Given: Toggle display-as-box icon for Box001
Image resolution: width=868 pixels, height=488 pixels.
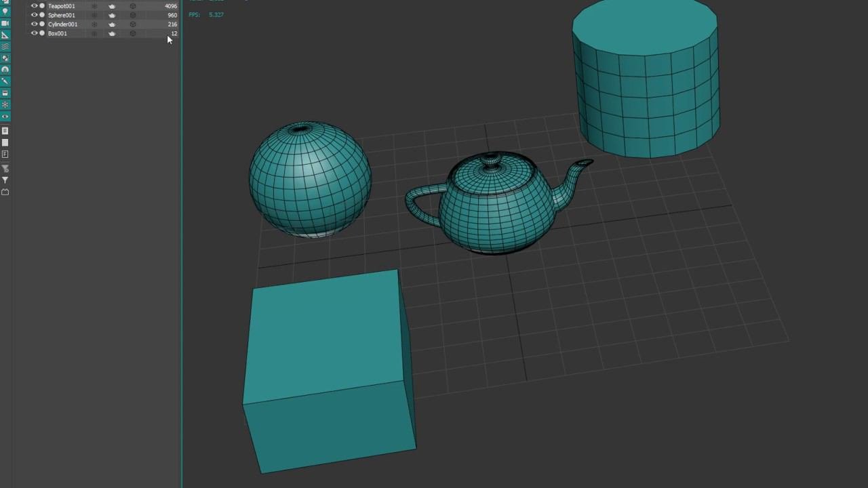Looking at the screenshot, I should pyautogui.click(x=133, y=33).
